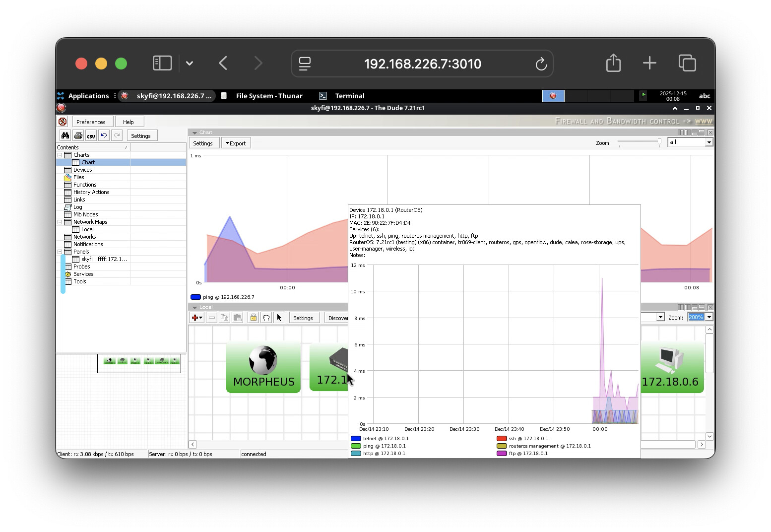Click the red disconnect icon beside Preferences
The height and width of the screenshot is (532, 771).
[63, 122]
